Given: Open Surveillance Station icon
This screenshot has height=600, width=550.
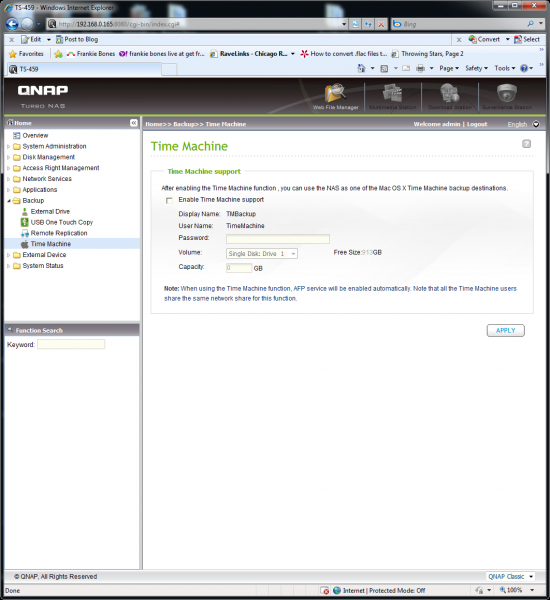Looking at the screenshot, I should (x=507, y=97).
